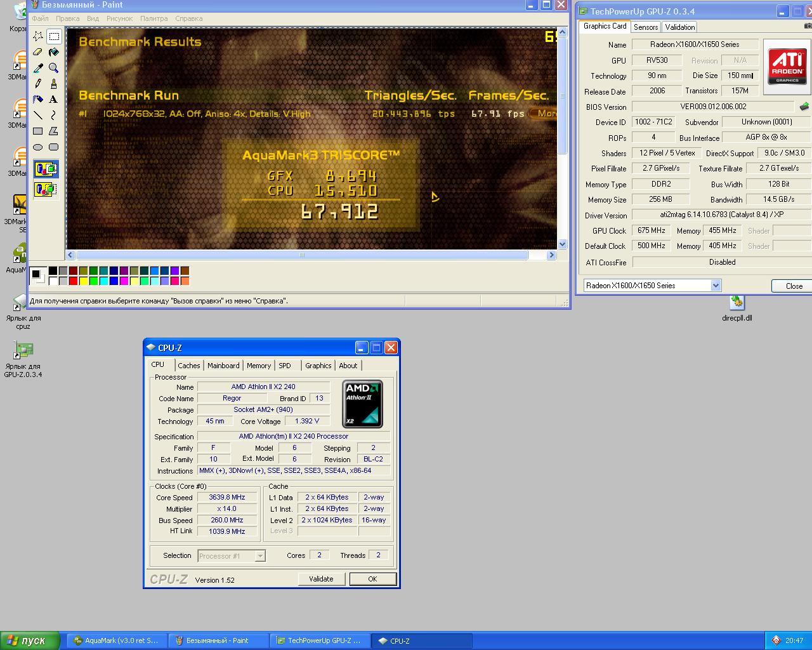This screenshot has height=650, width=812.
Task: Open the Справка menu in Paint
Action: pos(188,18)
